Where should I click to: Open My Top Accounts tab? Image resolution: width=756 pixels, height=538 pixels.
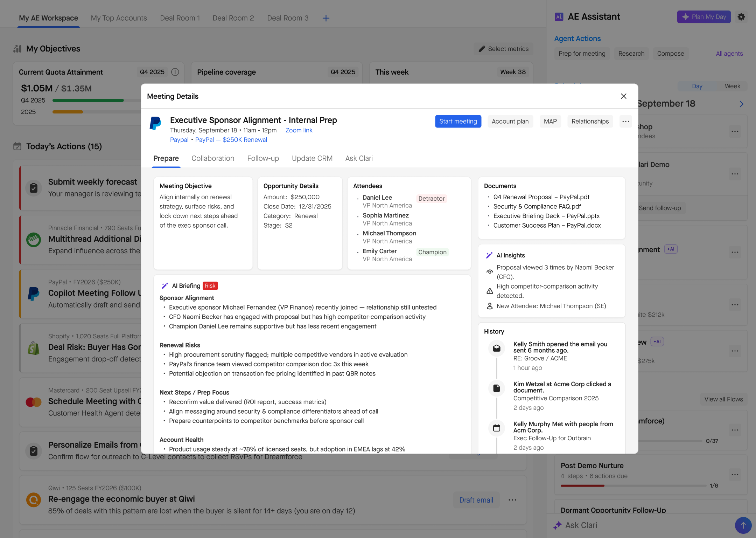[x=119, y=18]
